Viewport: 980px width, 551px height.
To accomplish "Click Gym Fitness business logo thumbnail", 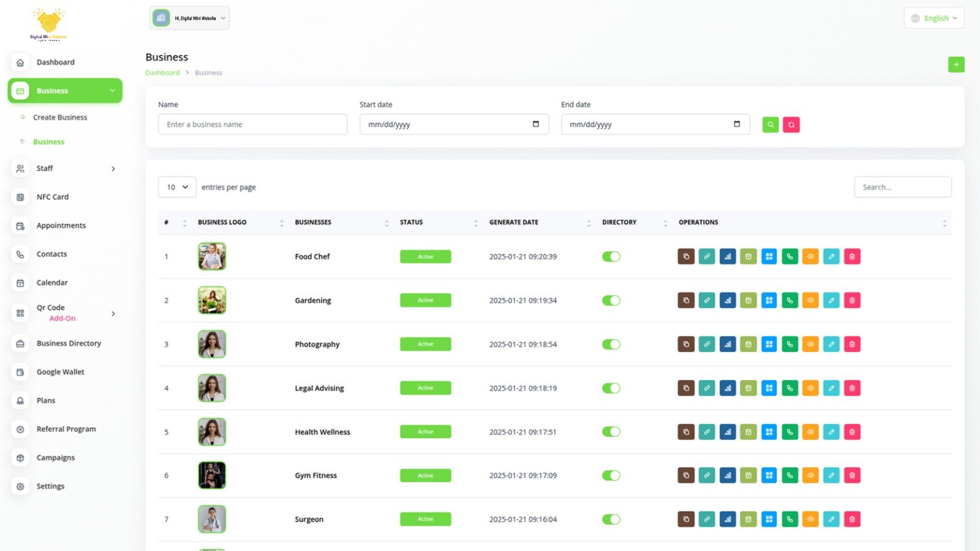I will [212, 475].
